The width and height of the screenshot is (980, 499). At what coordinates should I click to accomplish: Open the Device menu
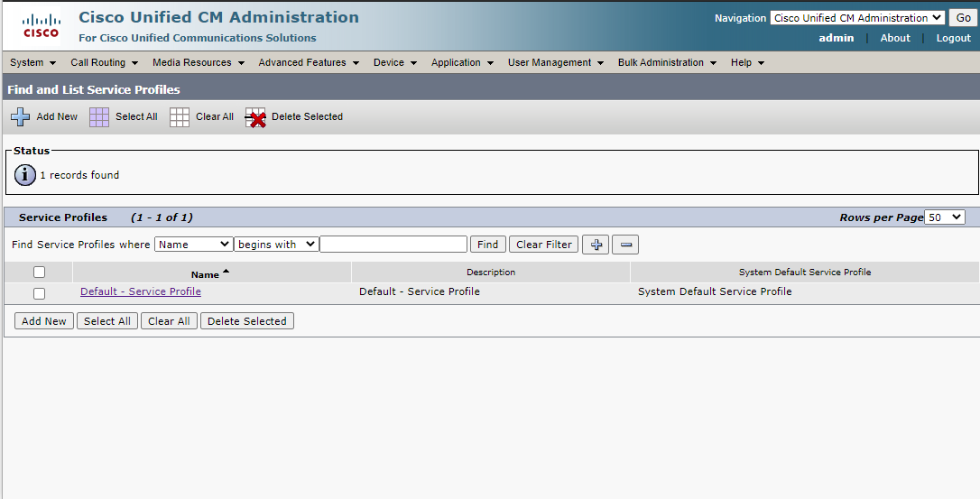[x=395, y=62]
